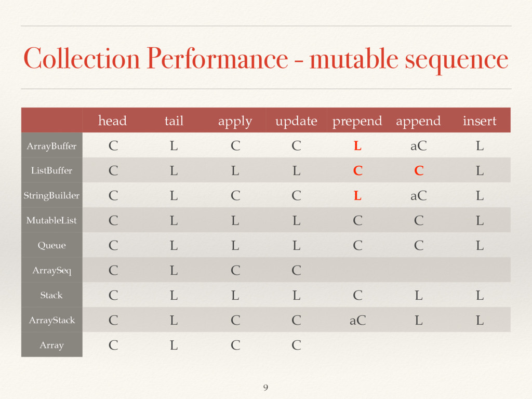The height and width of the screenshot is (399, 532).
Task: Click the red C in ListBuffer append cell
Action: tap(419, 170)
